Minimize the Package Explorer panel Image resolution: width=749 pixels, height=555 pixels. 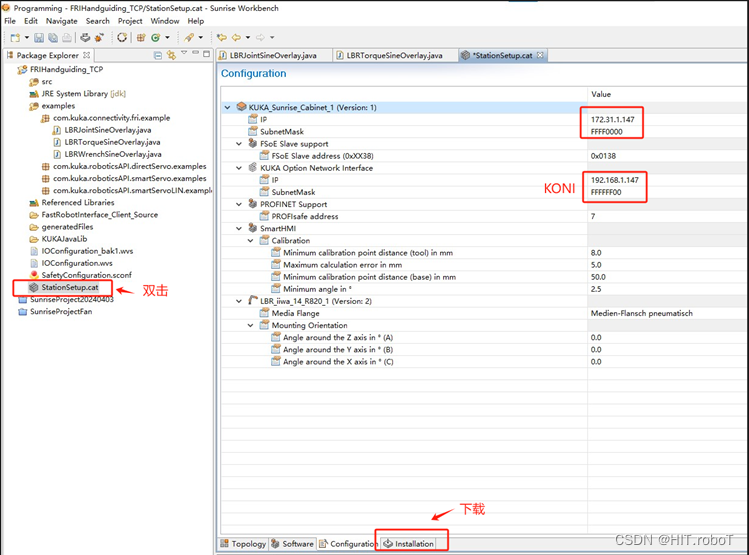195,53
